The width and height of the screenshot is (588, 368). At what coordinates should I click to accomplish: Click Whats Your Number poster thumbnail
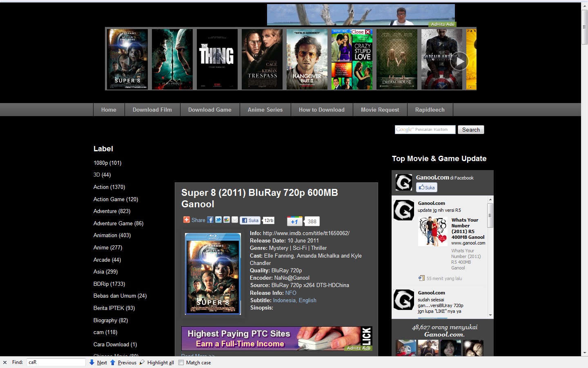click(x=433, y=231)
